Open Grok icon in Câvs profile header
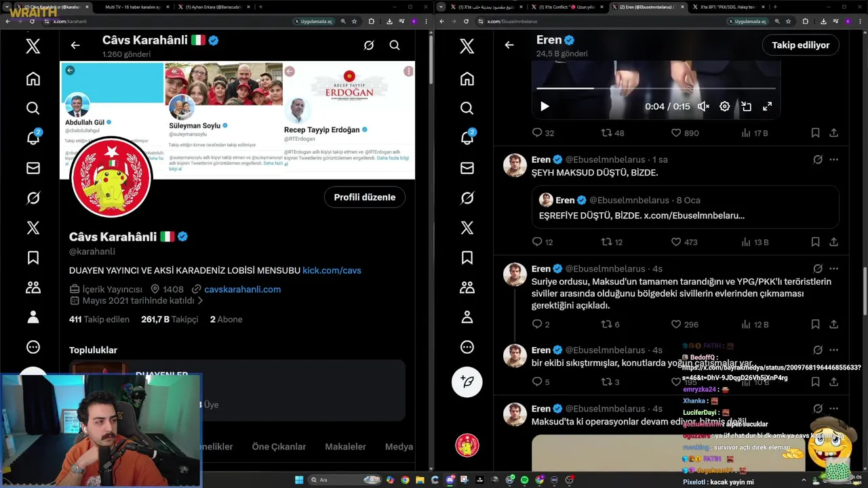This screenshot has height=488, width=868. tap(369, 45)
